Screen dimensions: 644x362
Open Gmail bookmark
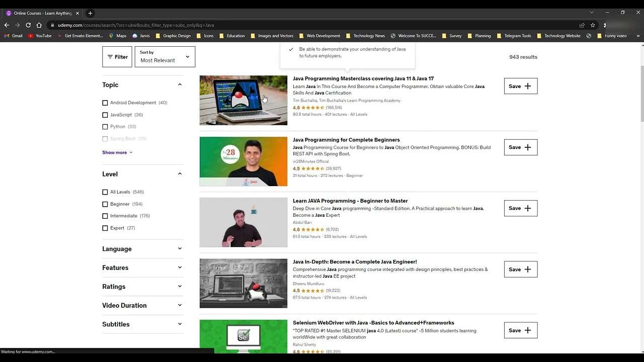[14, 36]
